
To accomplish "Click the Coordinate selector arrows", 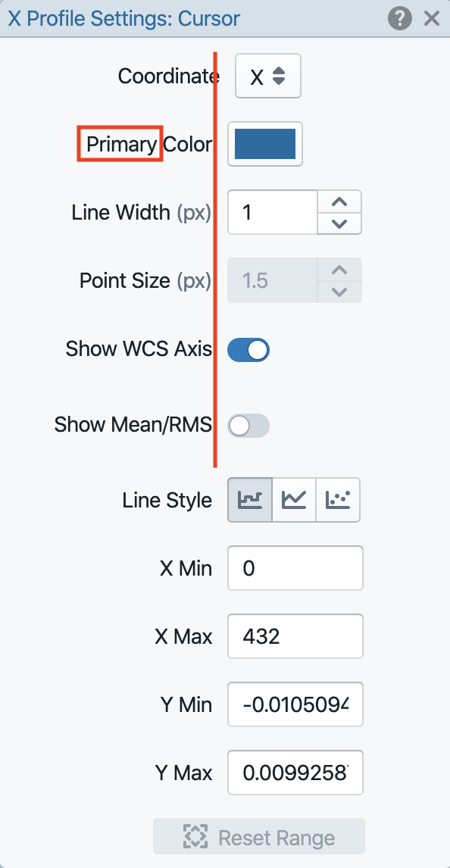I will pyautogui.click(x=280, y=76).
